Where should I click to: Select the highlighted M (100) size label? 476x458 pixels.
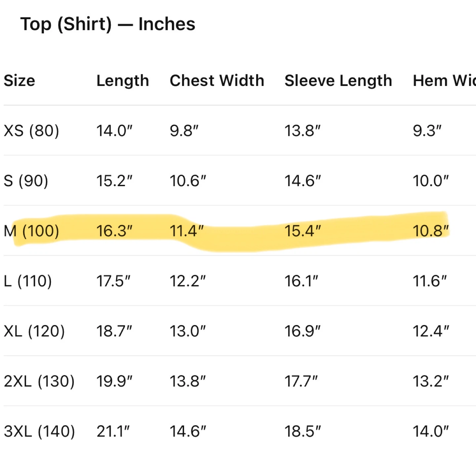(31, 231)
